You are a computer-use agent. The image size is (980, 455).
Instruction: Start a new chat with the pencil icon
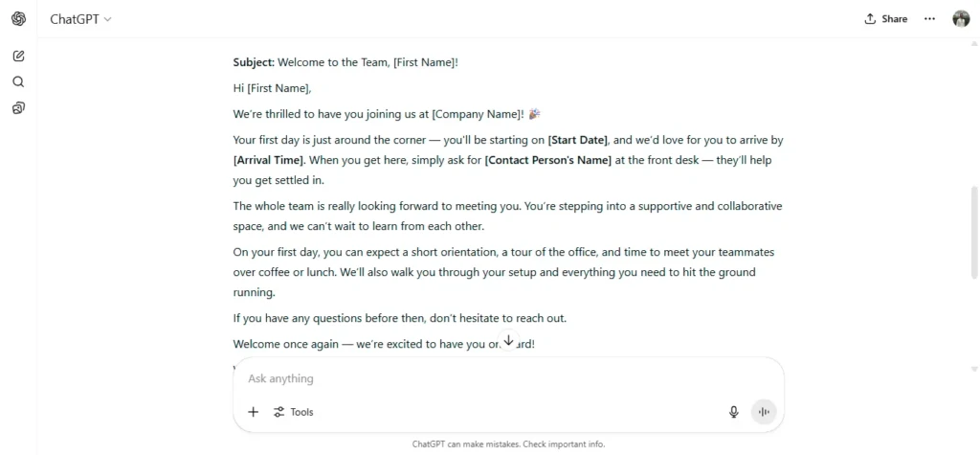19,56
